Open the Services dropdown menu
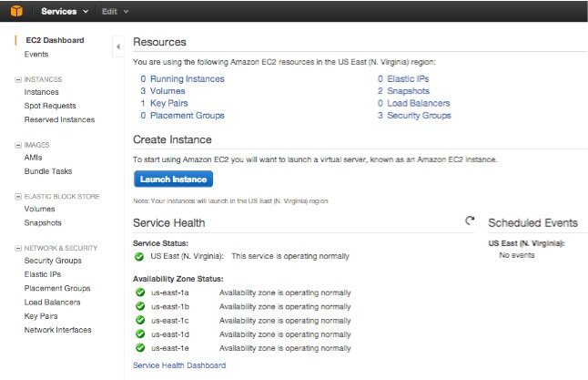 65,11
